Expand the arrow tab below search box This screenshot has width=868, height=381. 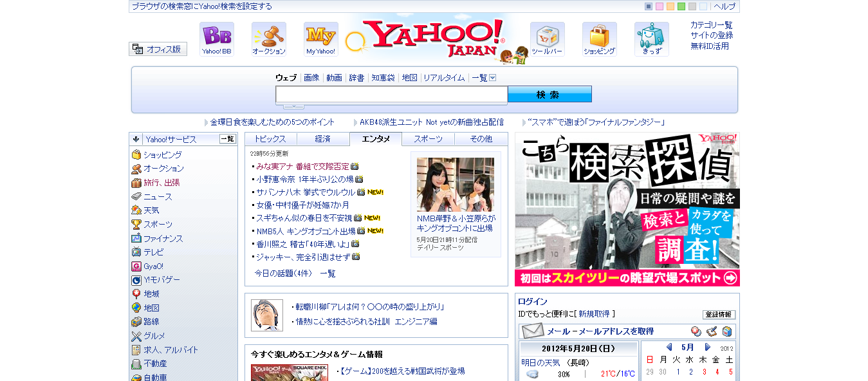(x=293, y=106)
